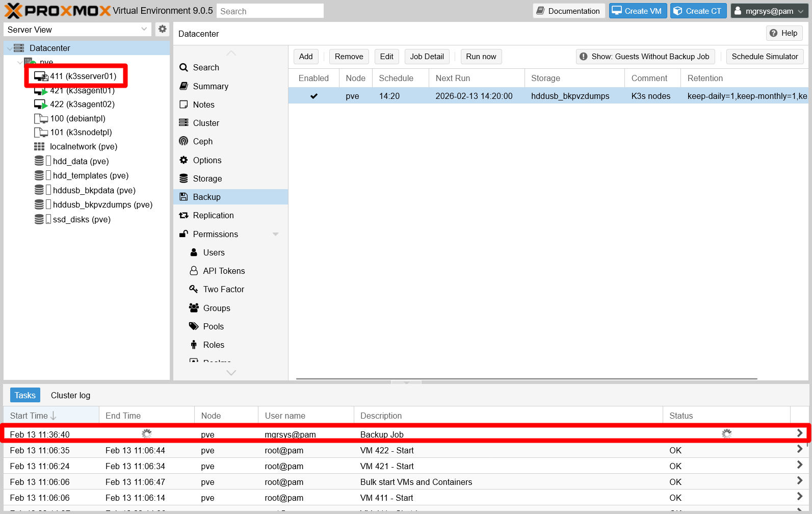Sort by the Retention column header
This screenshot has height=514, width=812.
(744, 78)
